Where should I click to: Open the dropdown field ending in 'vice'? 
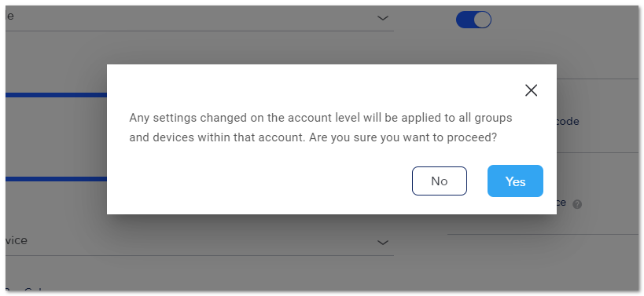coord(200,243)
